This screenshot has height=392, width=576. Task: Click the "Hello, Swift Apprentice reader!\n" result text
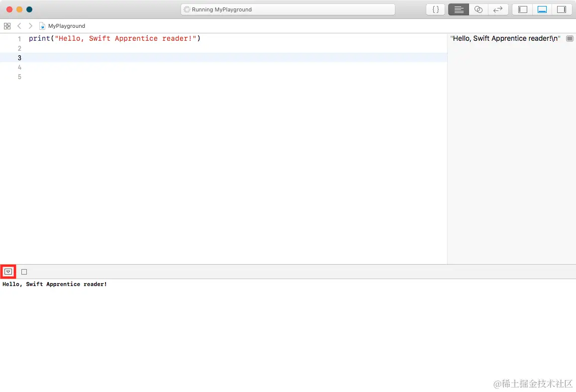505,39
